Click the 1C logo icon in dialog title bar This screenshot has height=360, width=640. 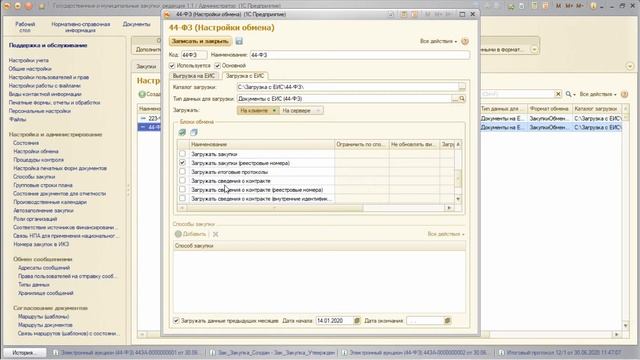[167, 14]
